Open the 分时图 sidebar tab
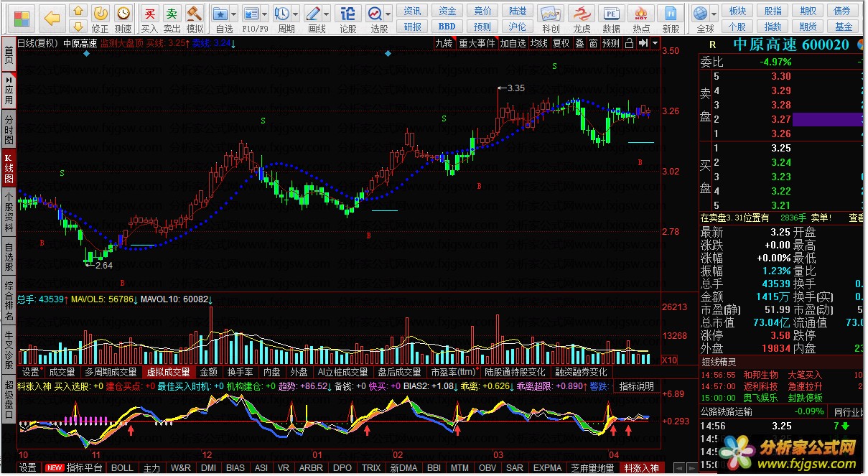The height and width of the screenshot is (476, 868). click(x=9, y=129)
